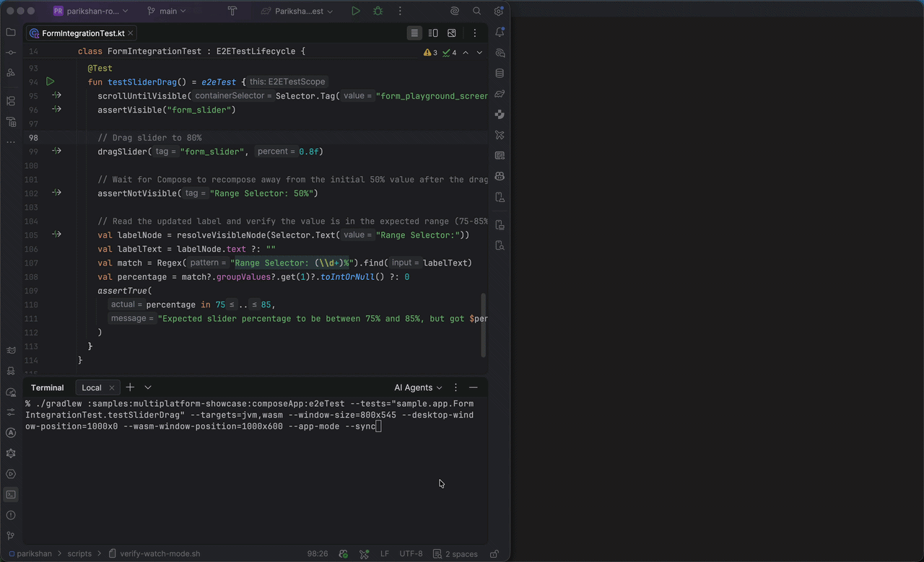Screen dimensions: 924x562
Task: Open the Services tool window play-circle icon
Action: [11, 474]
